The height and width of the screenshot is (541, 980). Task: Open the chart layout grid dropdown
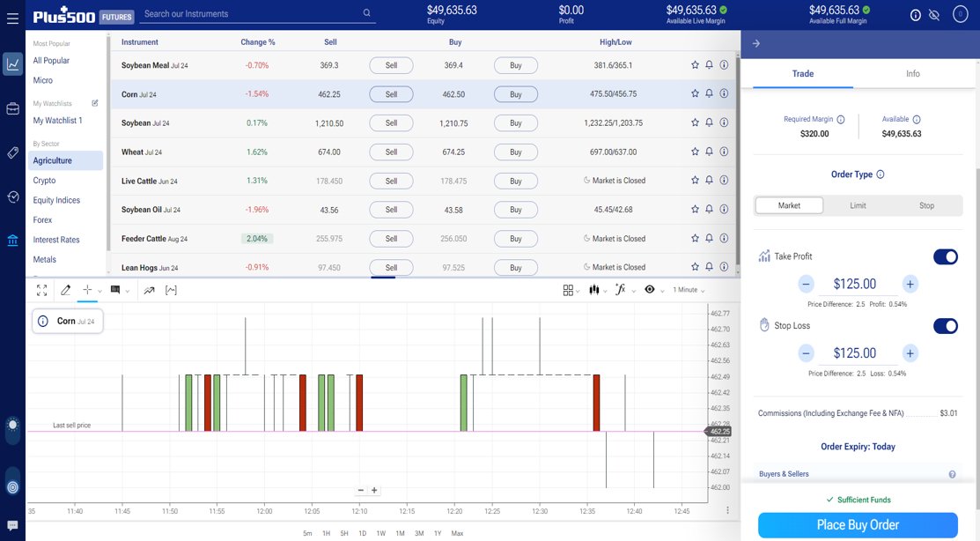coord(568,289)
